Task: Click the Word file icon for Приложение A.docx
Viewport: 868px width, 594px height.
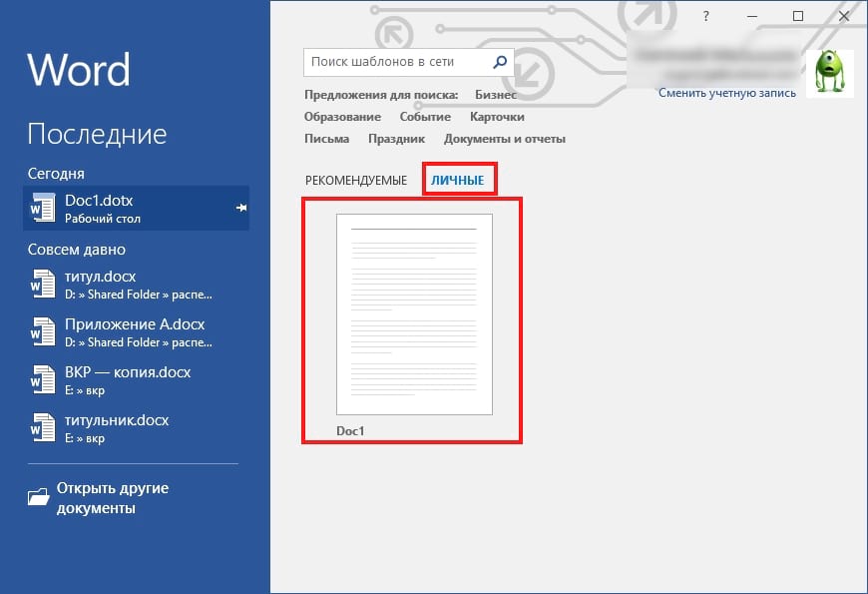Action: (x=42, y=332)
